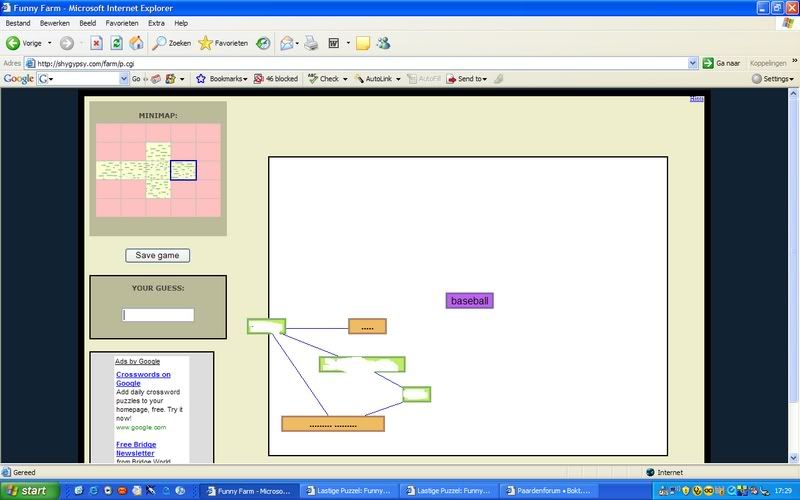Click the Refresh page icon

tap(116, 43)
